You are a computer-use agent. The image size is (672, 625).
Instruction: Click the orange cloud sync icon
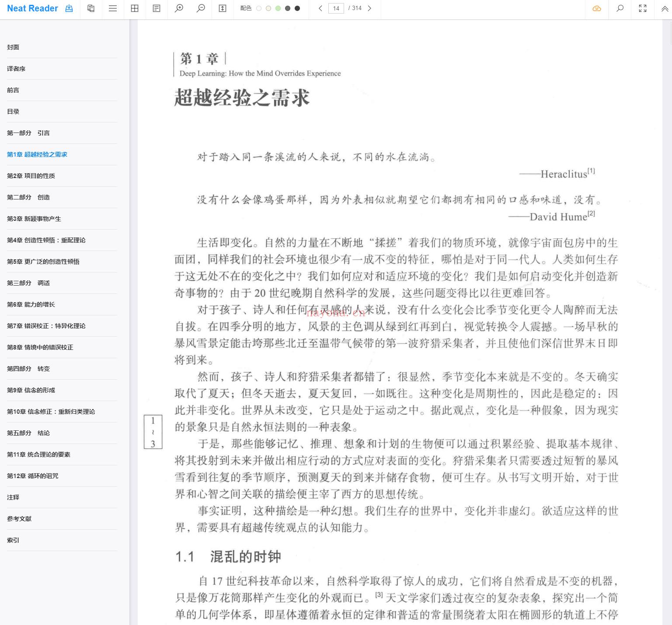click(x=597, y=8)
